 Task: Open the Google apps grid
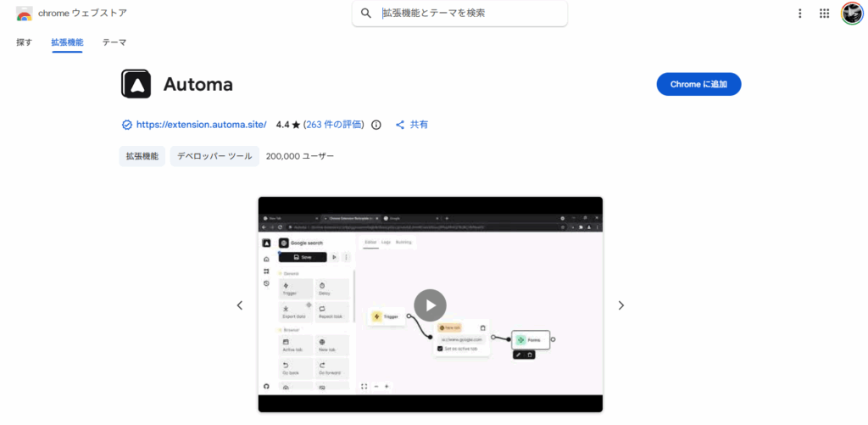(824, 14)
